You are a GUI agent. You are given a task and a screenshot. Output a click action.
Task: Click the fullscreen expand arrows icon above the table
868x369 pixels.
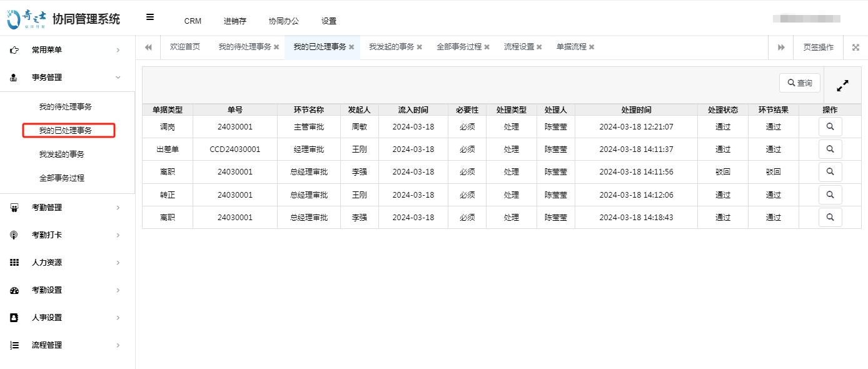[842, 84]
